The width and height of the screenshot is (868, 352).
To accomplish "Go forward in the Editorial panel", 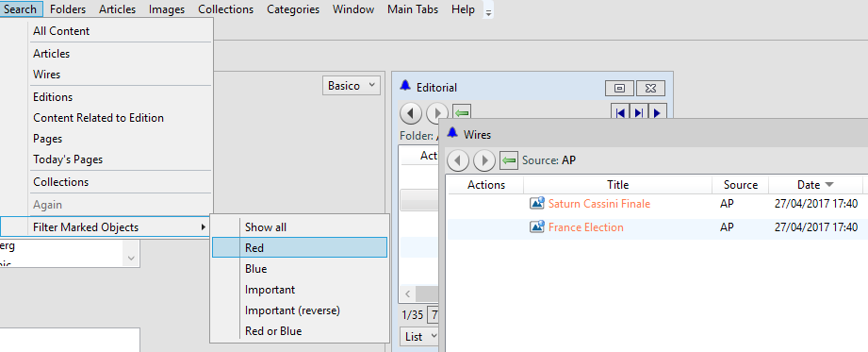I will (436, 113).
